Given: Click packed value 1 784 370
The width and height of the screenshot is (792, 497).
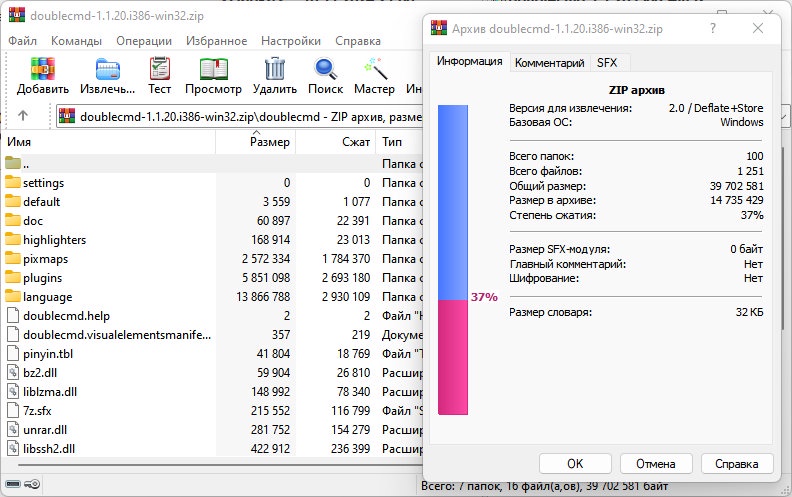Looking at the screenshot, I should 346,259.
